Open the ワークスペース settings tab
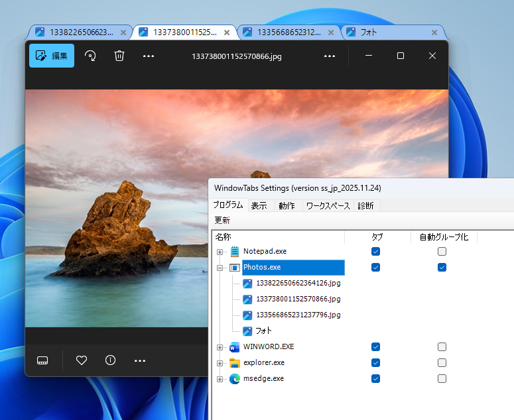Viewport: 514px width, 420px height. [328, 206]
